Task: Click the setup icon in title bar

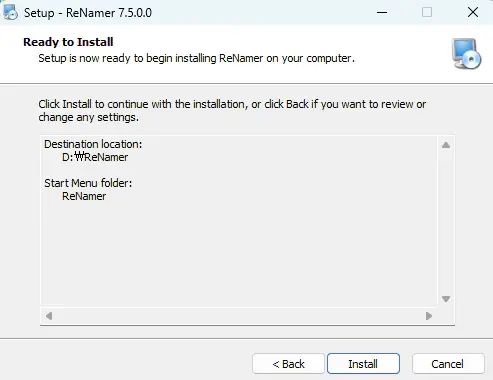Action: pos(10,12)
